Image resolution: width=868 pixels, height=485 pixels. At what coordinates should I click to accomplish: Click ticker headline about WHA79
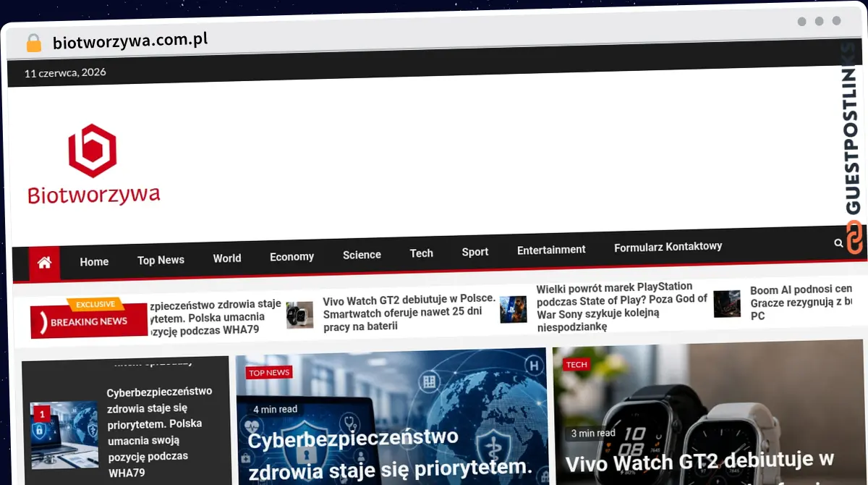[x=216, y=317]
